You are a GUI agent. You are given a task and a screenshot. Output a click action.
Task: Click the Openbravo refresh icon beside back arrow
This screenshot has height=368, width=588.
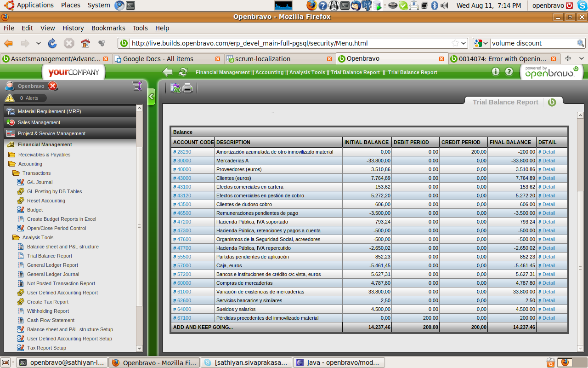pos(183,72)
